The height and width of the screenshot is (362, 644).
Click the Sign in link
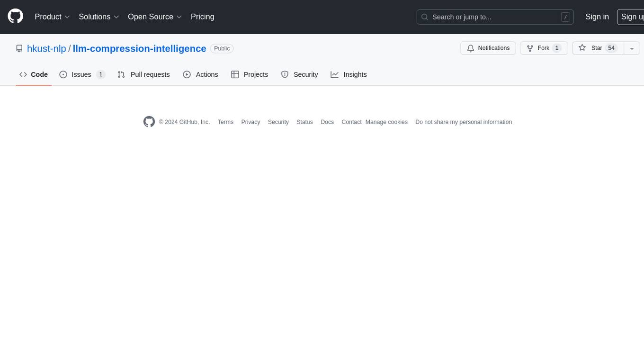pyautogui.click(x=597, y=17)
